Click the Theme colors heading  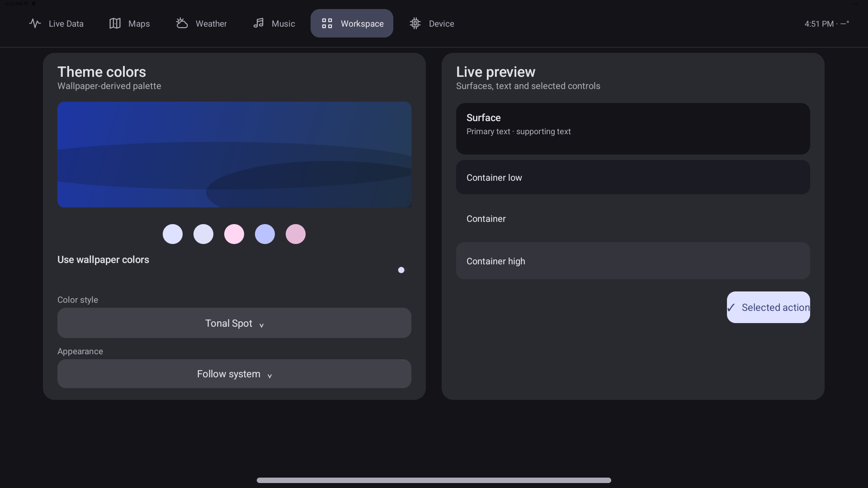(102, 72)
